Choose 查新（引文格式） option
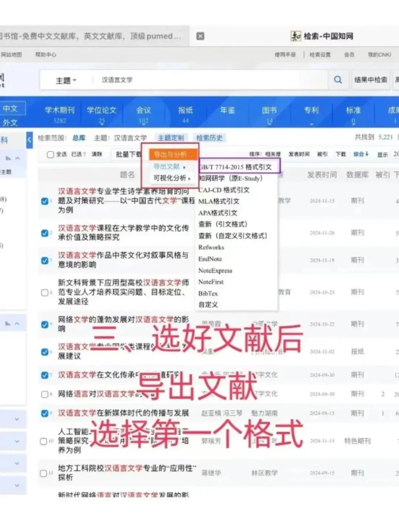399x532 pixels. point(223,224)
